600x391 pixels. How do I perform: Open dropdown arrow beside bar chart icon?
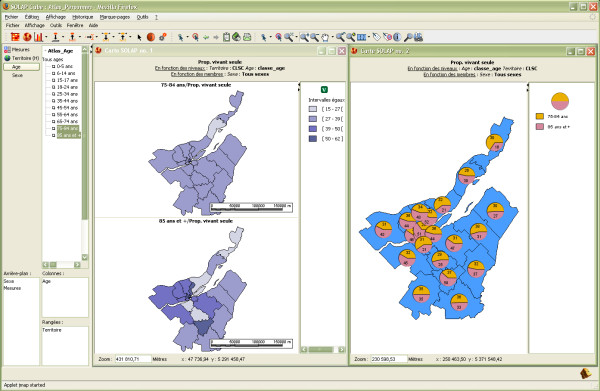(46, 37)
